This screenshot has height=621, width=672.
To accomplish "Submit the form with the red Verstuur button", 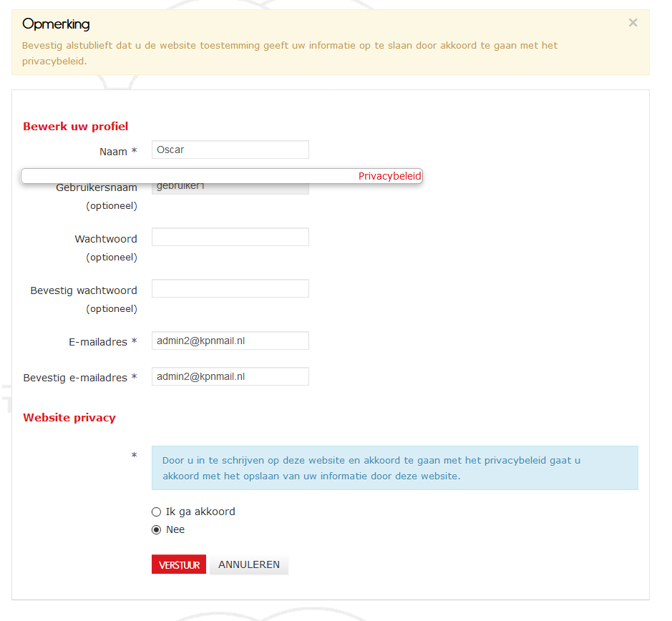I will (x=179, y=564).
